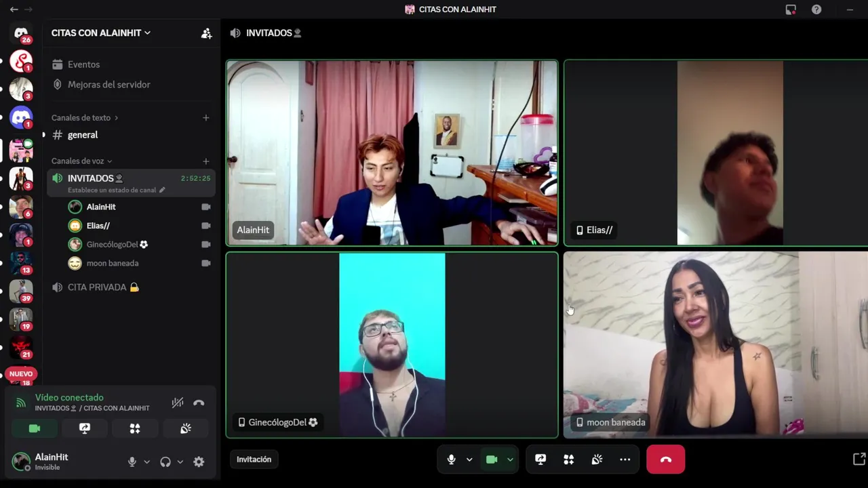Open the server icon showing badge 19
The height and width of the screenshot is (488, 868).
[21, 319]
